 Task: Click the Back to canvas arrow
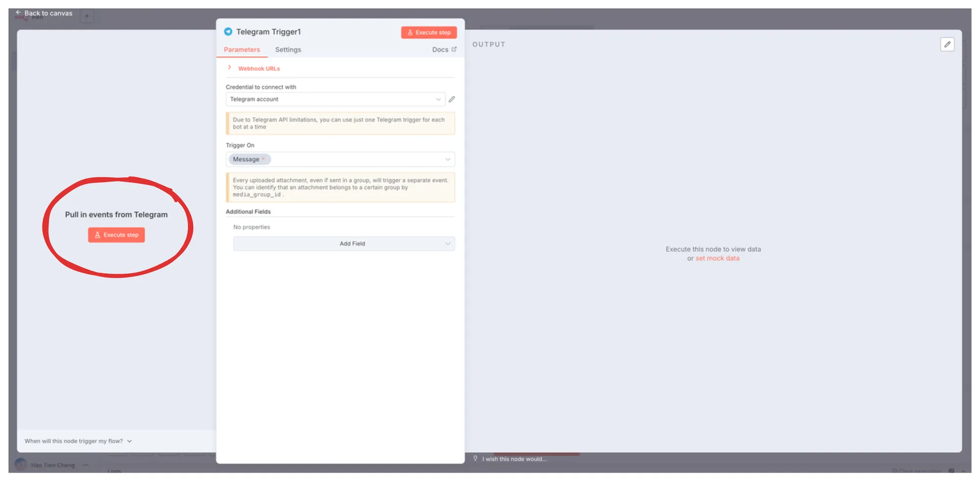click(18, 13)
